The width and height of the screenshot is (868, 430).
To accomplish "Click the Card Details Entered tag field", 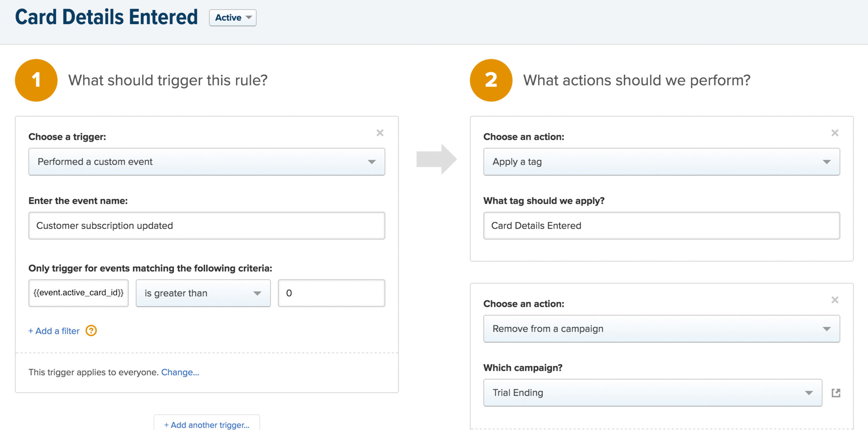I will pos(661,225).
